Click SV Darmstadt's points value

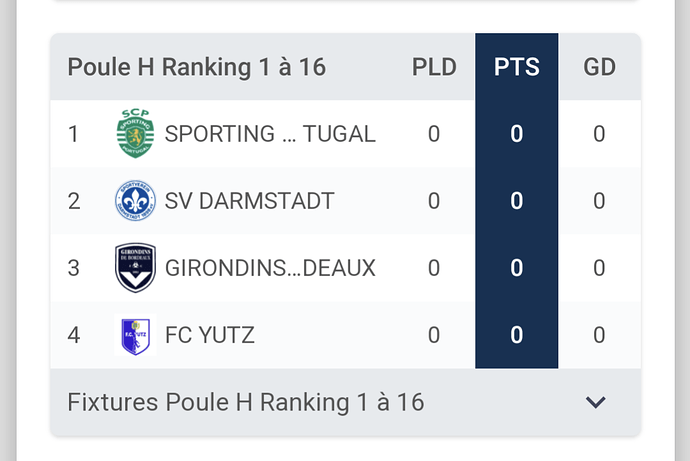tap(517, 201)
